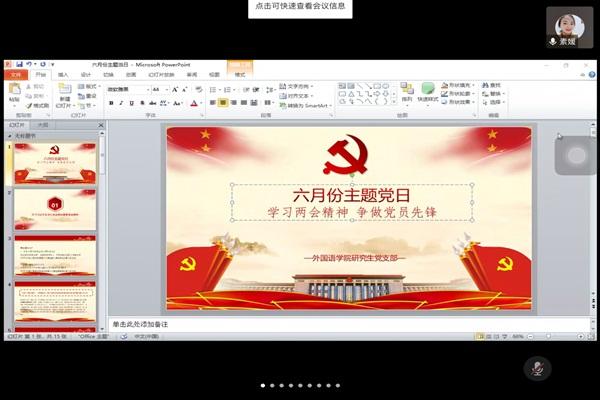Switch to Normal view in status bar
This screenshot has height=400, width=600.
[480, 336]
